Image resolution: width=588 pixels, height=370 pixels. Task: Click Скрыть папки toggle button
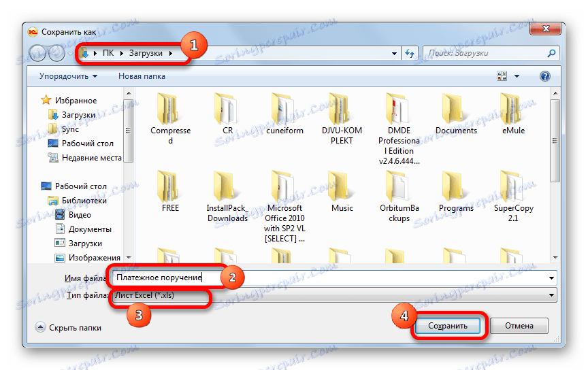click(x=69, y=328)
